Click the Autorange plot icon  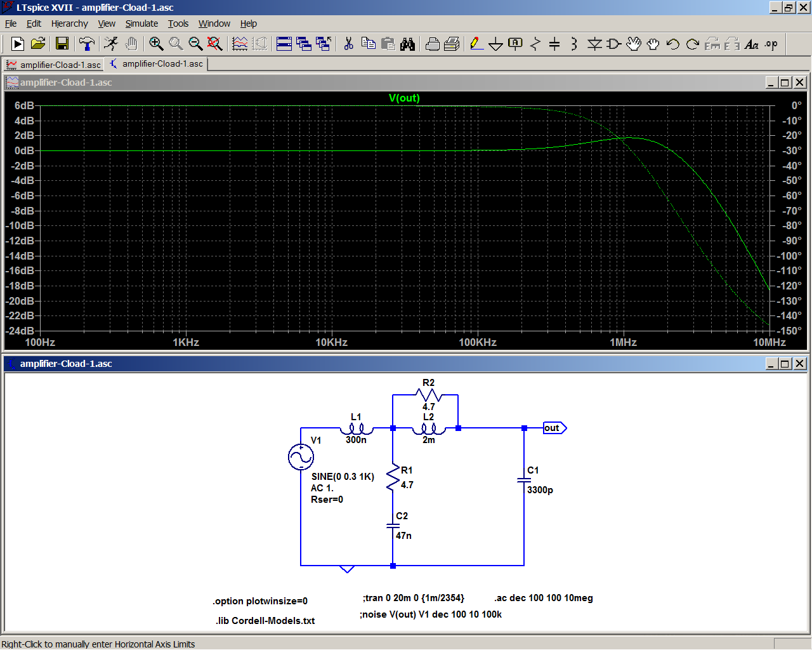[240, 44]
